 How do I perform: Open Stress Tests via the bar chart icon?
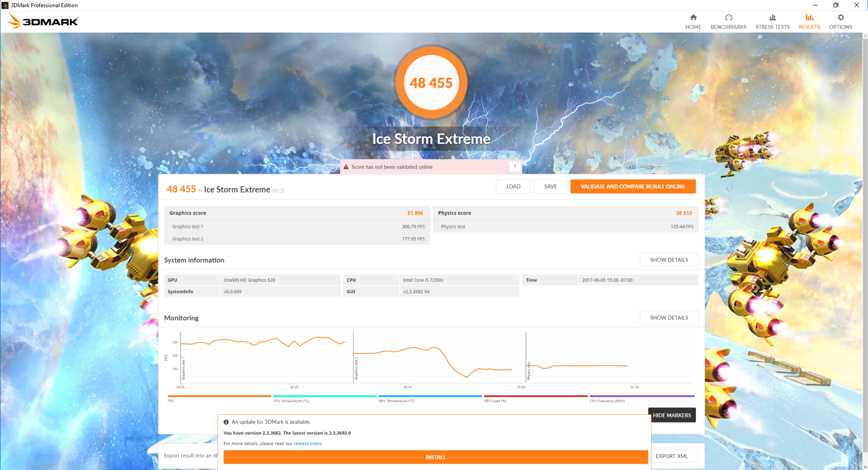773,18
